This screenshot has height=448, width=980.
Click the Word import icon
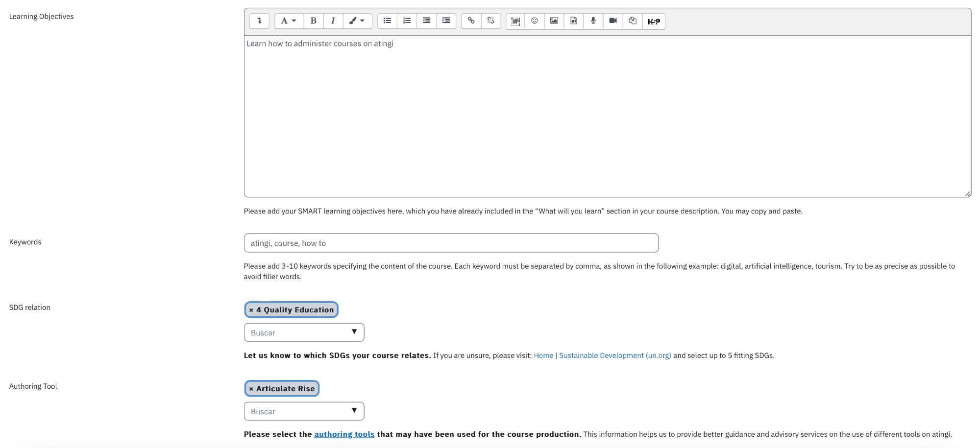[515, 21]
